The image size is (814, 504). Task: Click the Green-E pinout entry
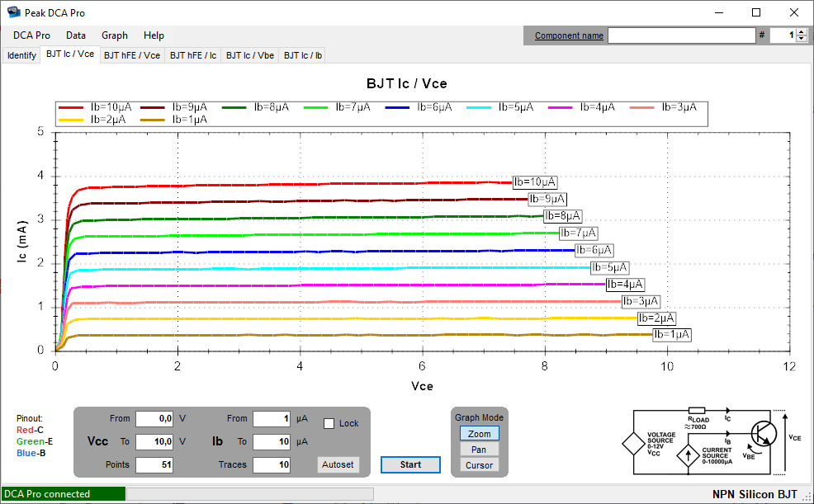click(35, 442)
